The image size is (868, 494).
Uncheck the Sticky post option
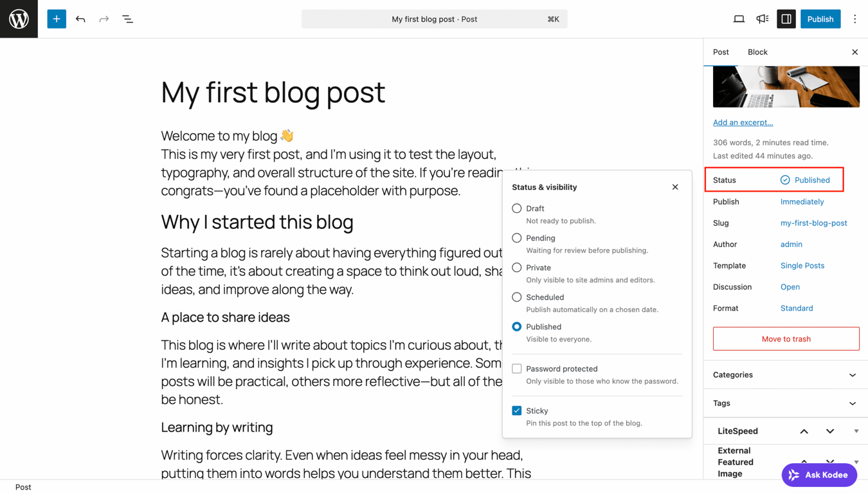[x=516, y=410]
